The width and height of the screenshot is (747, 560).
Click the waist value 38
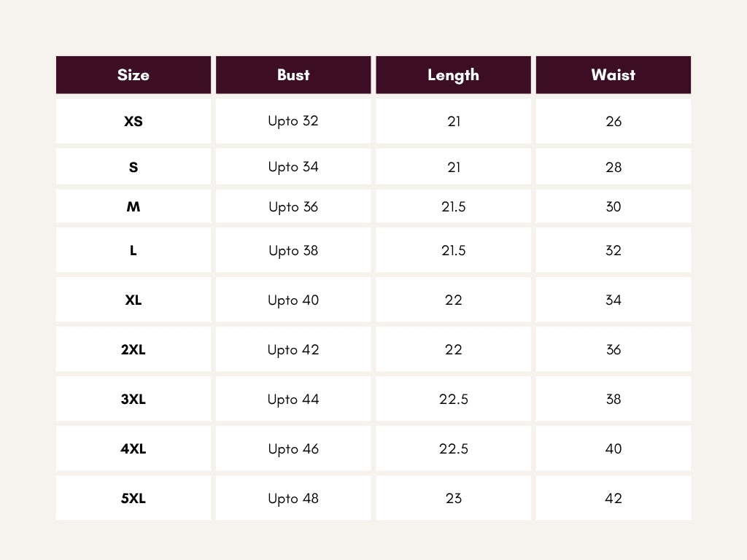613,399
